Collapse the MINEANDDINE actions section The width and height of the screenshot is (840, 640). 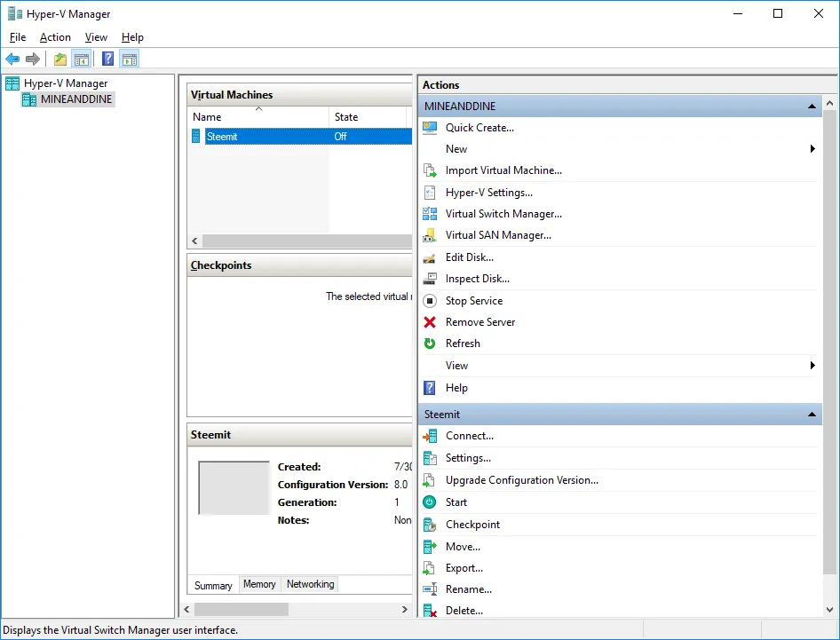coord(812,106)
